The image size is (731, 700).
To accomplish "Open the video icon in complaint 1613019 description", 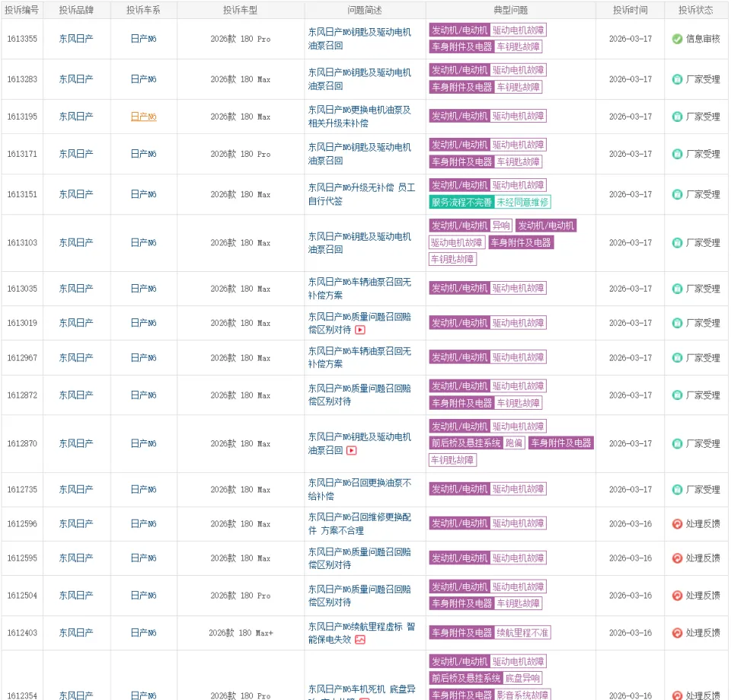I will tap(360, 330).
